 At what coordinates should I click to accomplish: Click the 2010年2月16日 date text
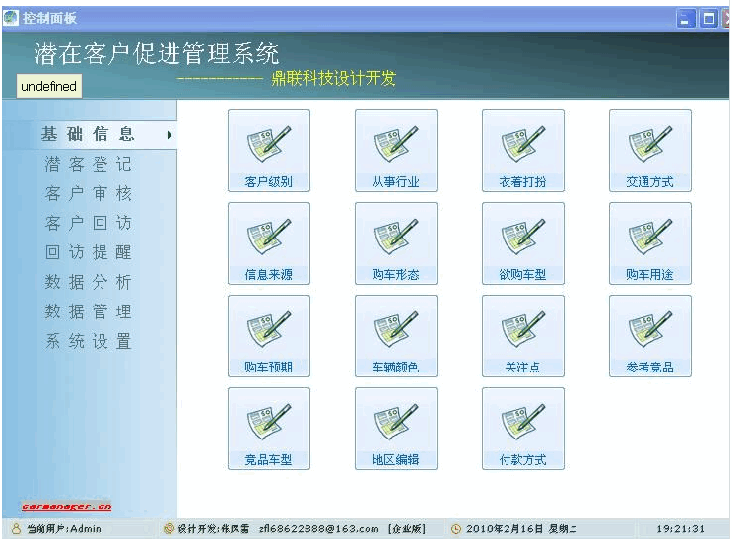tap(504, 529)
